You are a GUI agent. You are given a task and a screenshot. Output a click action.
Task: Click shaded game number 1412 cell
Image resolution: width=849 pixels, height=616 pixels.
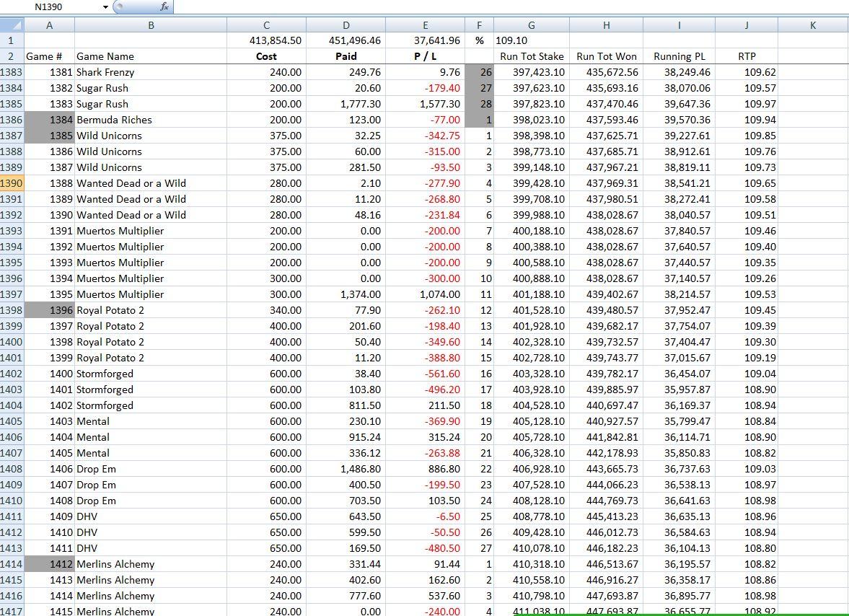[49, 564]
